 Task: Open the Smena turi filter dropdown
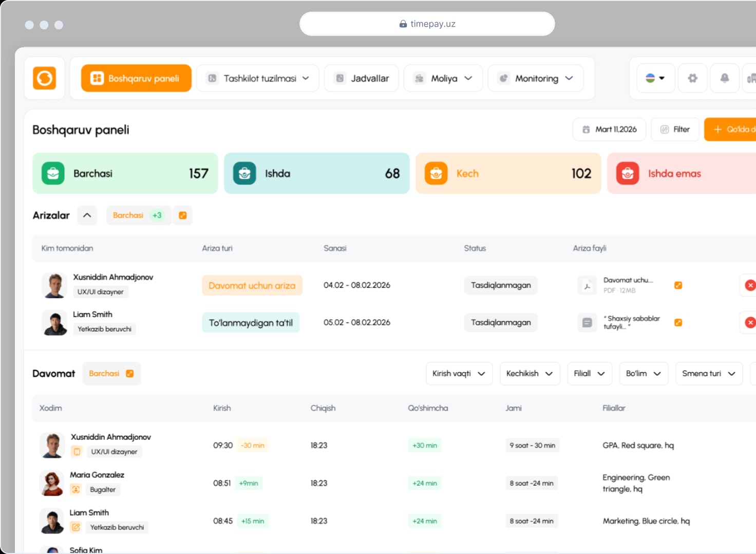tap(709, 374)
